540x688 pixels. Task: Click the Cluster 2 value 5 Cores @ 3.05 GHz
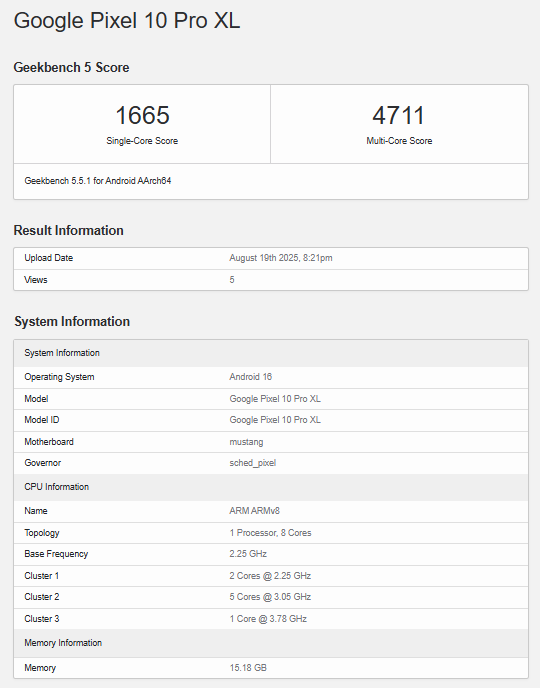[270, 597]
